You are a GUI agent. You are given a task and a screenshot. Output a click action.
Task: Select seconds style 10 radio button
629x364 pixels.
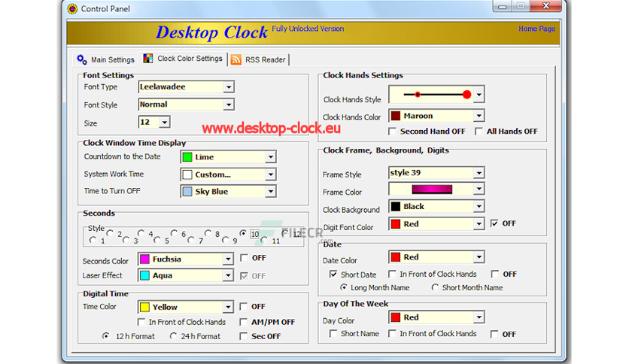[243, 233]
